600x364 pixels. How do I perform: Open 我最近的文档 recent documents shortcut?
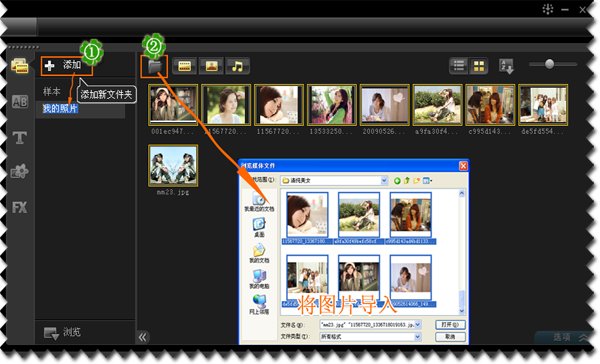(259, 202)
